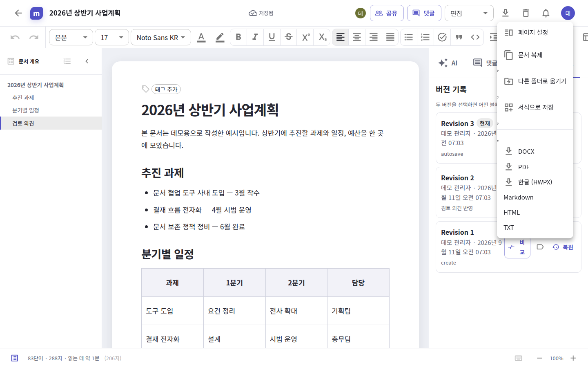Open the Noto Sans KR font dropdown

(161, 37)
